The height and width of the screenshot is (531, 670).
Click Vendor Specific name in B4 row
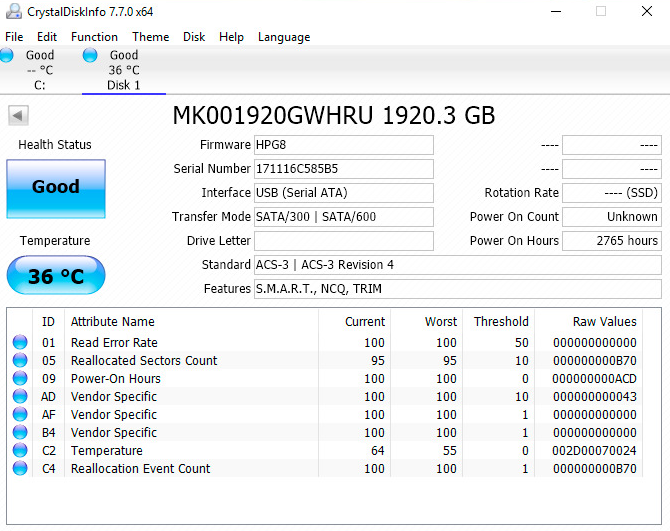coord(114,433)
